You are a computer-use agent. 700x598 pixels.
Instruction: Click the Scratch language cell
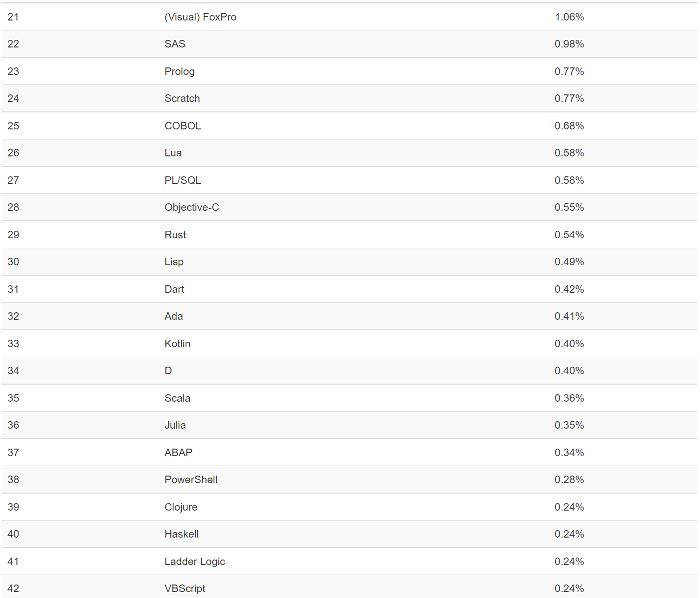[182, 98]
